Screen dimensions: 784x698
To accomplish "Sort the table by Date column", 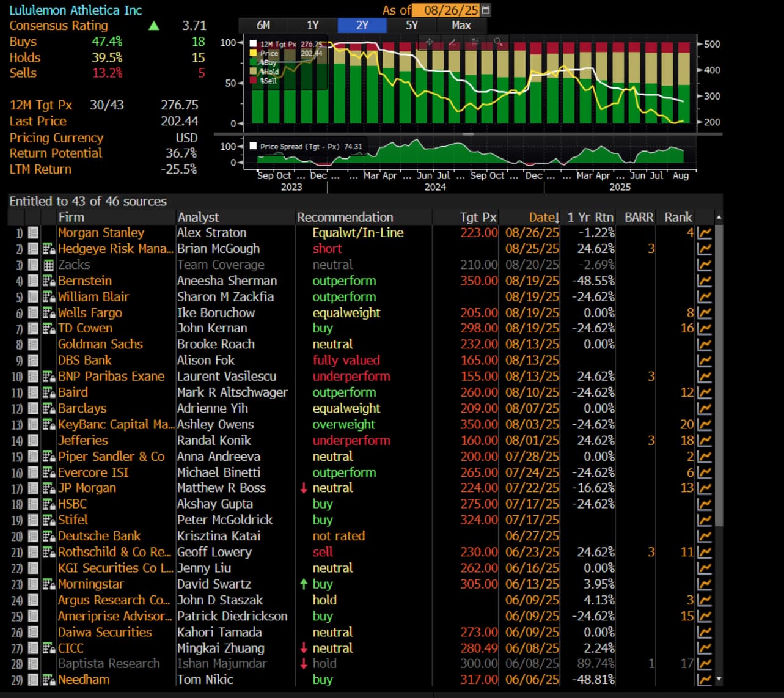I will (543, 217).
